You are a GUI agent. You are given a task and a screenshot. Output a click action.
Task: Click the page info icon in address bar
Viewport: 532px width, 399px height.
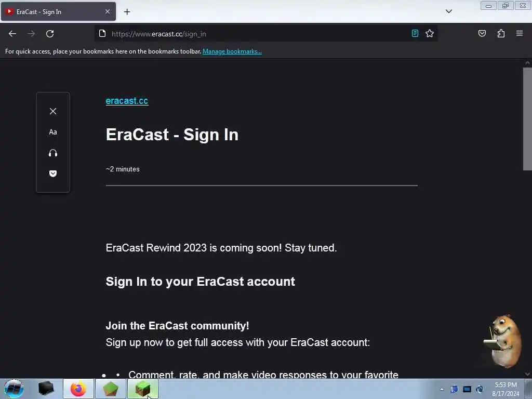[102, 33]
